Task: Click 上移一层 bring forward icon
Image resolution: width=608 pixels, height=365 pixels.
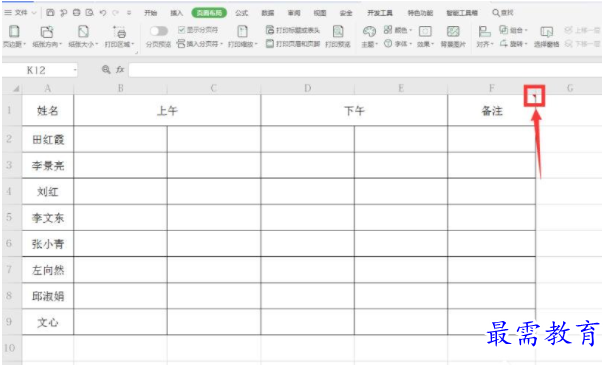Action: pyautogui.click(x=568, y=30)
